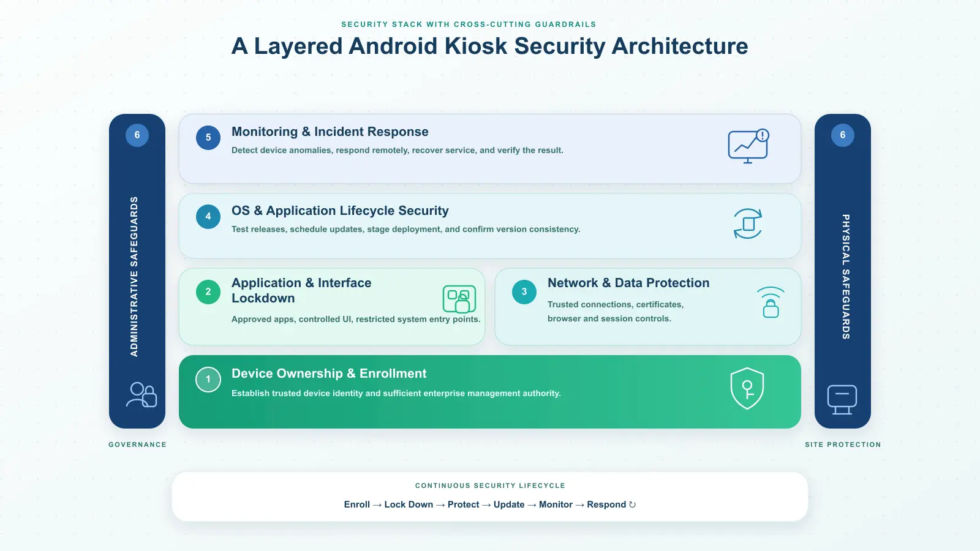Click the Test releases, schedule updates description

405,229
